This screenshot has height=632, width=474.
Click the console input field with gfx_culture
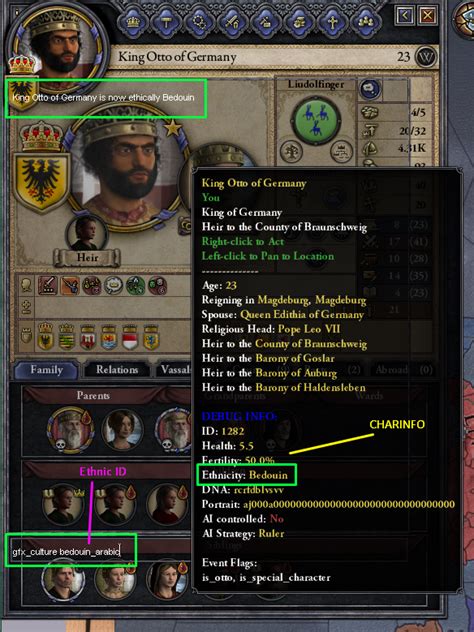[x=71, y=551]
